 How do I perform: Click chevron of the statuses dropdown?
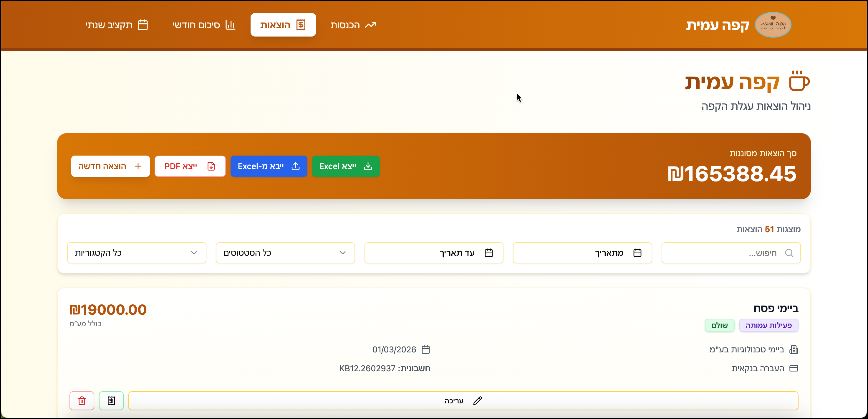(x=343, y=253)
